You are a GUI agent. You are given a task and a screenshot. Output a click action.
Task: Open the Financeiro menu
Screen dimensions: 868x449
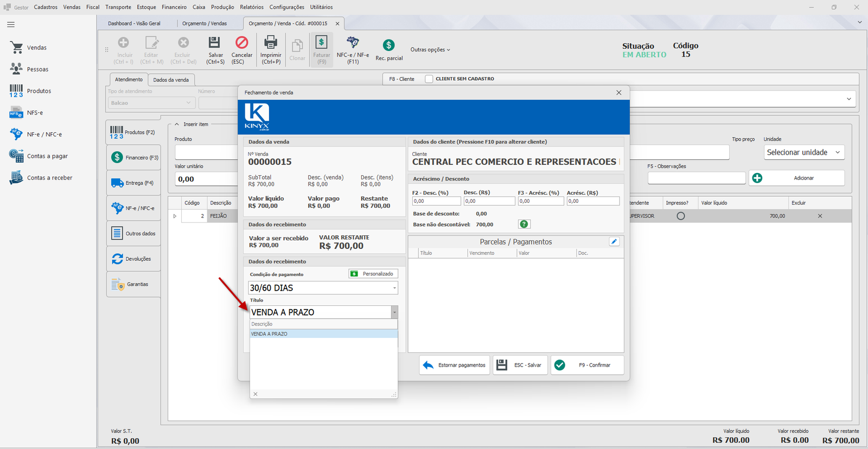click(x=174, y=7)
